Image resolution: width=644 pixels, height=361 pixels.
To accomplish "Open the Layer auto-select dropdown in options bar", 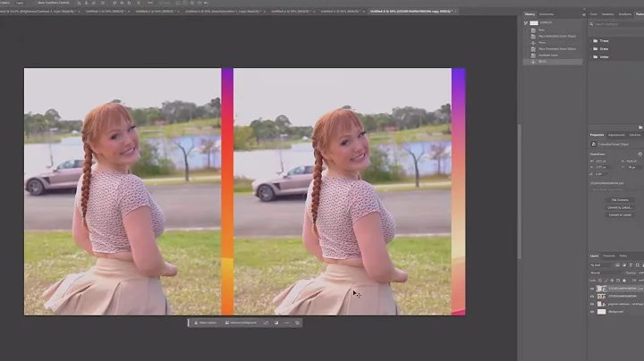I will pos(22,3).
